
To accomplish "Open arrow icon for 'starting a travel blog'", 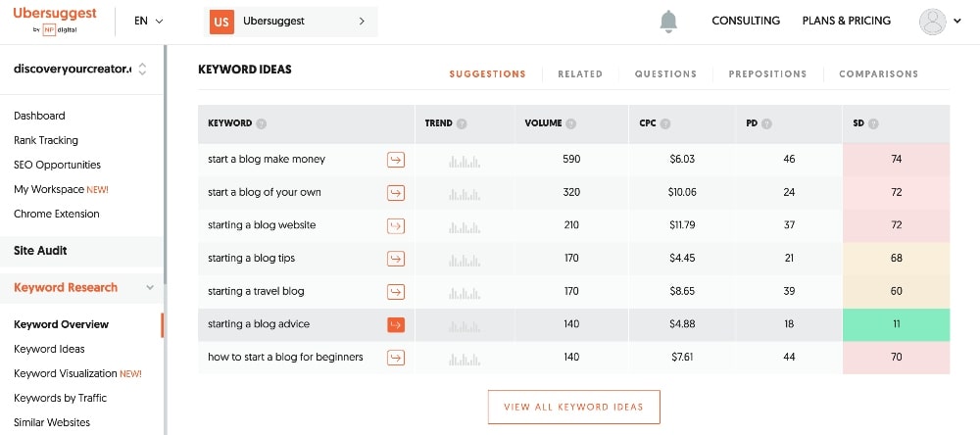I will pos(396,292).
